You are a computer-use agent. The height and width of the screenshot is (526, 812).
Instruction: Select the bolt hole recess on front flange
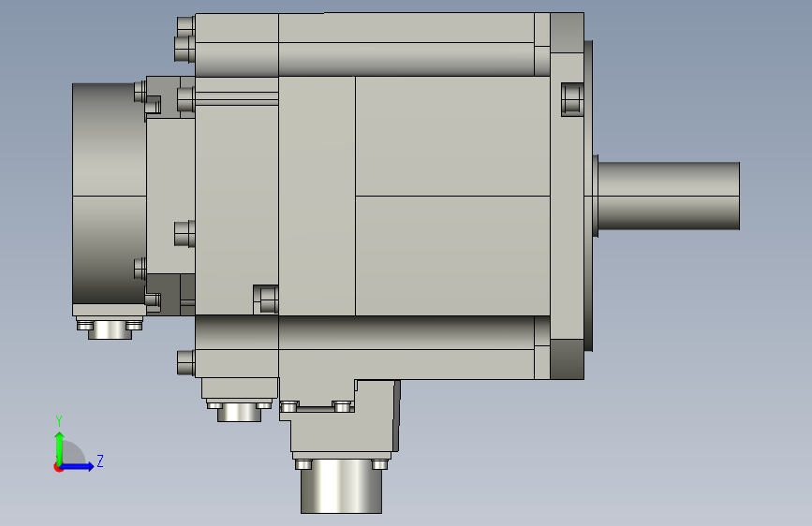[x=572, y=99]
